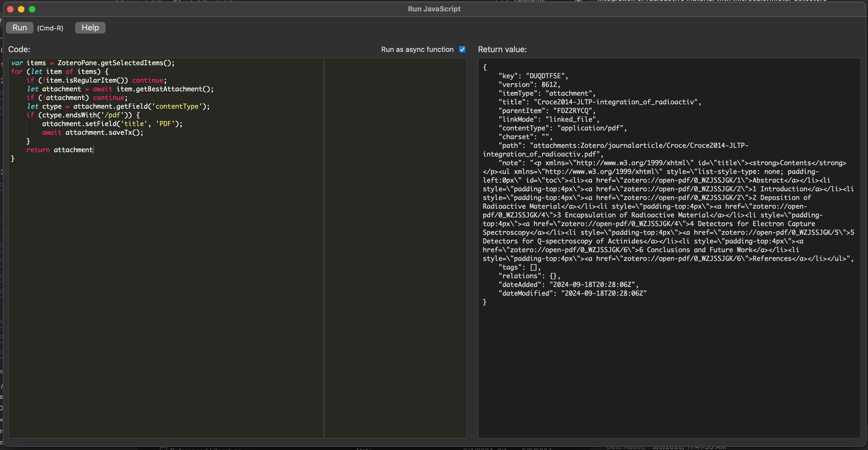The width and height of the screenshot is (868, 450).
Task: Click the 'contentType' string in the code
Action: (x=177, y=107)
